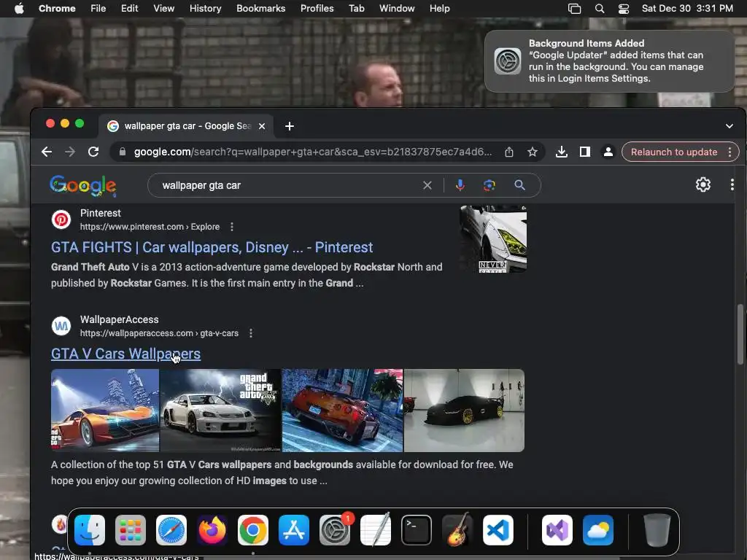Open Finder from the Dock

[x=90, y=530]
